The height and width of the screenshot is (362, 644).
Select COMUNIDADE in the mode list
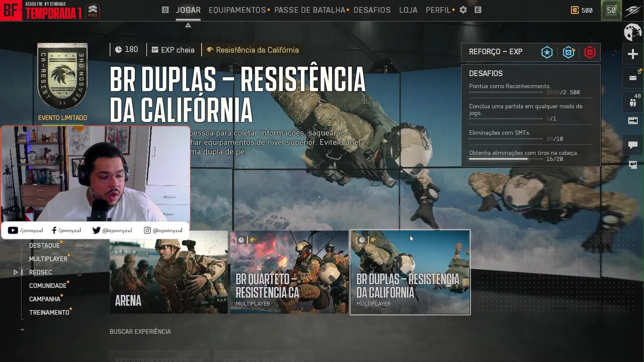coord(48,286)
